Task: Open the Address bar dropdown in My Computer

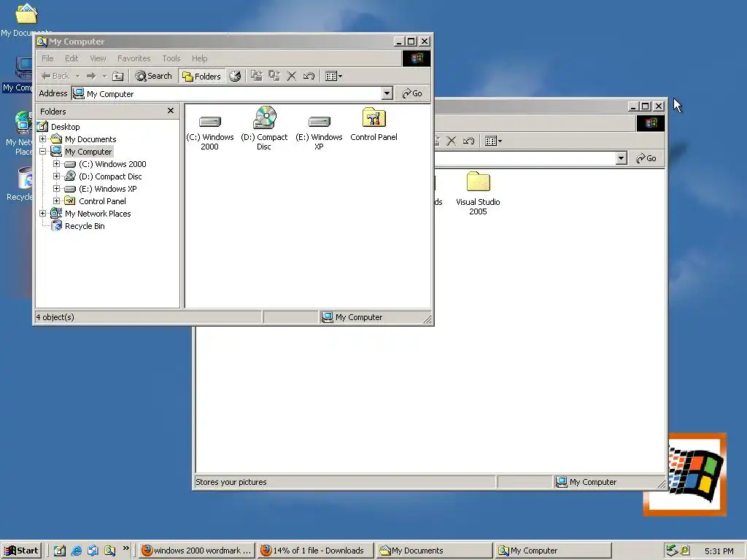Action: [387, 93]
